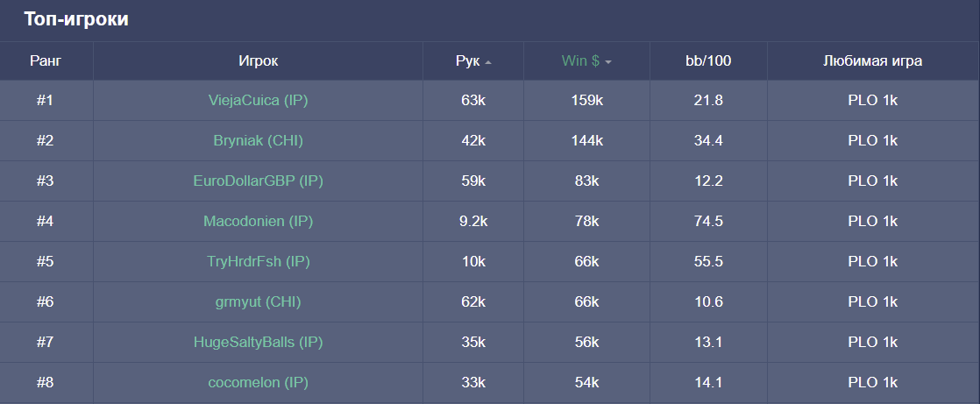Open grmyut (CHI) player profile

point(258,302)
